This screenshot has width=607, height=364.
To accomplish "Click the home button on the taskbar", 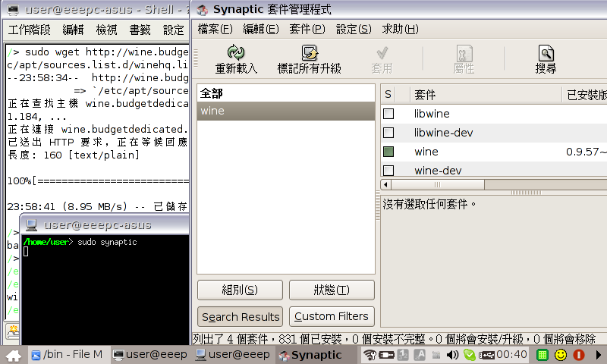I will click(14, 355).
